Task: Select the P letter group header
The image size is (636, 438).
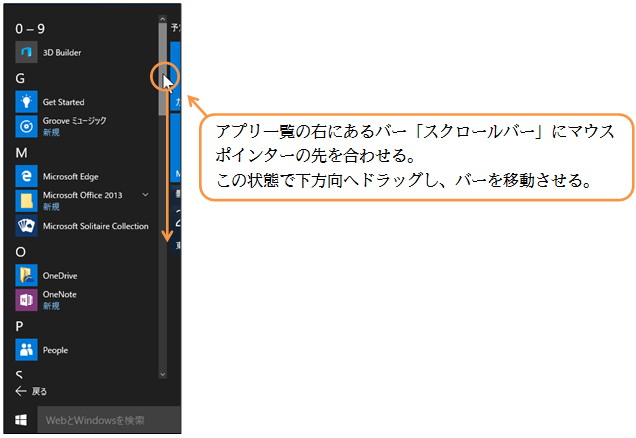Action: click(20, 326)
